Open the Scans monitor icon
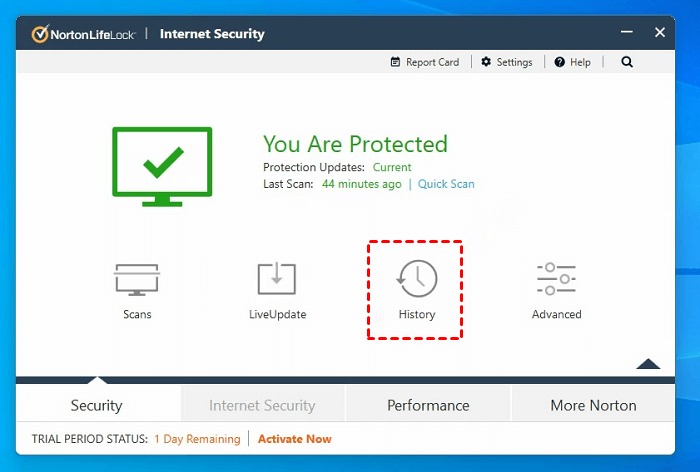The image size is (700, 472). [137, 279]
